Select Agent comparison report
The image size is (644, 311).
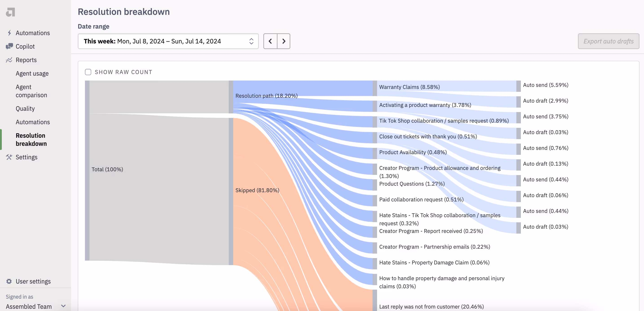pos(31,91)
